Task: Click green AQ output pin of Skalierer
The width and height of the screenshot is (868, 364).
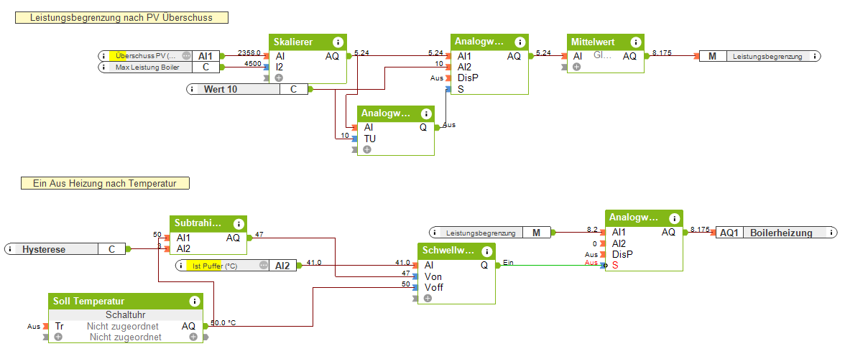Action: [x=349, y=56]
